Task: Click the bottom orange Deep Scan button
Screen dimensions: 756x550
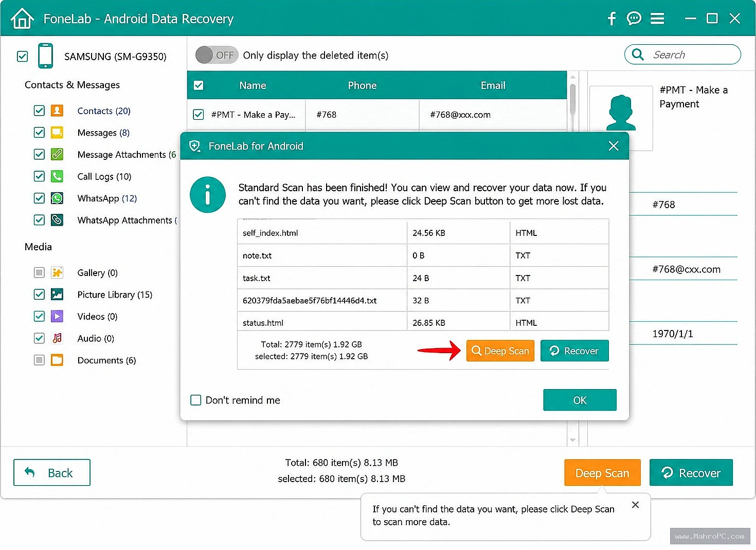Action: click(x=602, y=472)
